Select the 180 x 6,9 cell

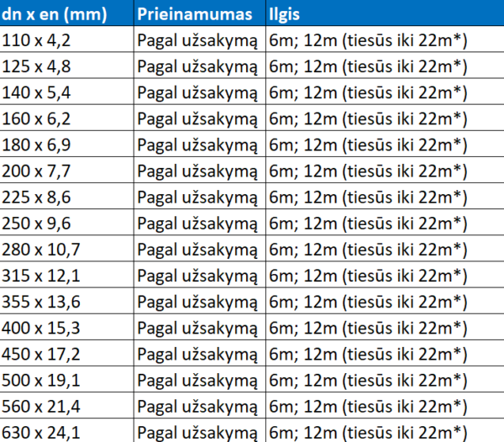click(x=66, y=144)
